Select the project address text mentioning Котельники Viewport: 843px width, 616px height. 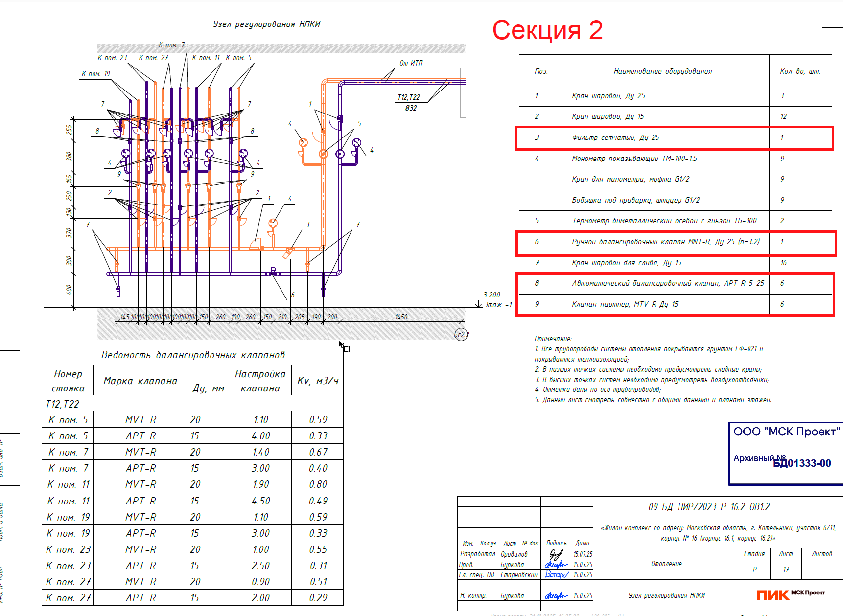coord(718,533)
